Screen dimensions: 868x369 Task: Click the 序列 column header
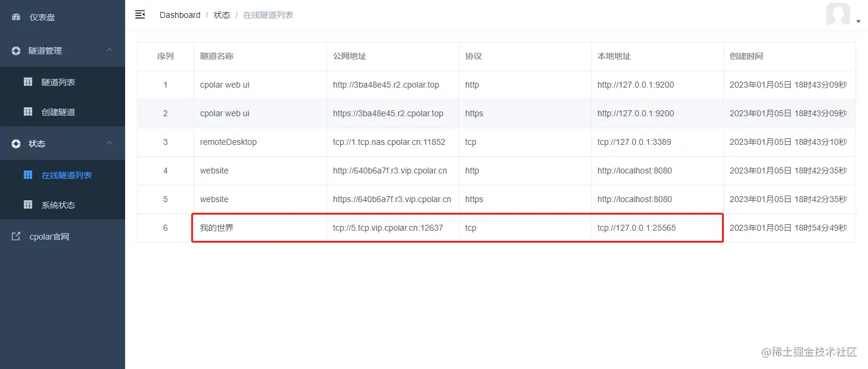pyautogui.click(x=166, y=56)
